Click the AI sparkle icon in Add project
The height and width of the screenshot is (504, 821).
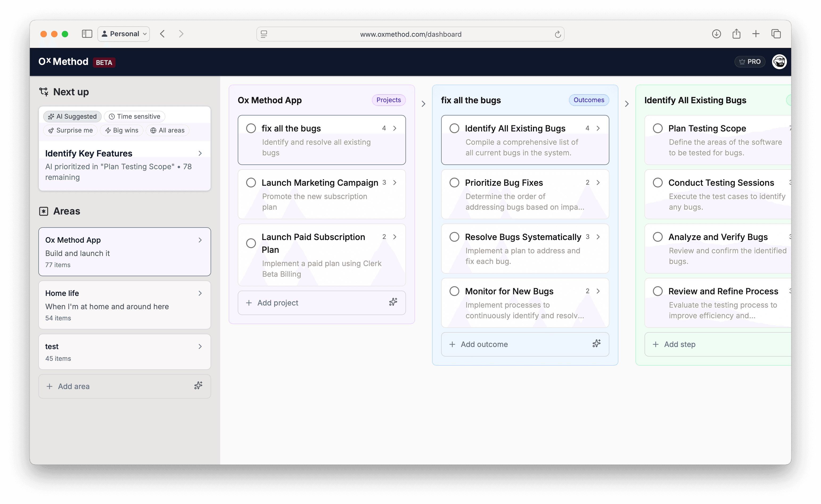393,302
